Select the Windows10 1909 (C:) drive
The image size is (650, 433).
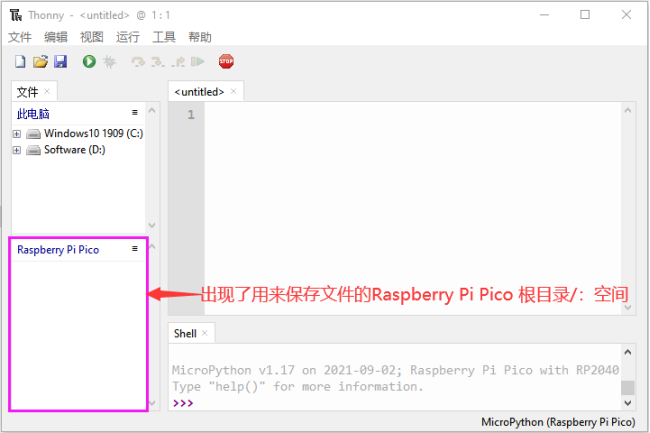[93, 133]
